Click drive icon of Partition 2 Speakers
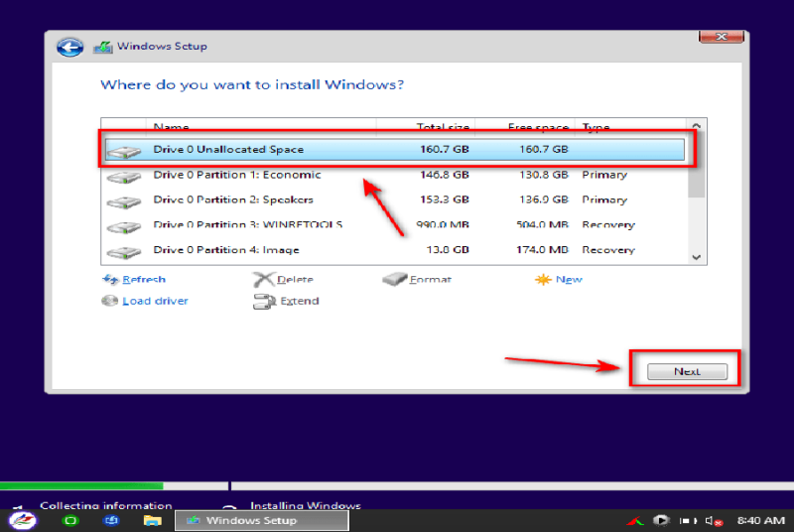This screenshot has height=532, width=794. coord(124,202)
